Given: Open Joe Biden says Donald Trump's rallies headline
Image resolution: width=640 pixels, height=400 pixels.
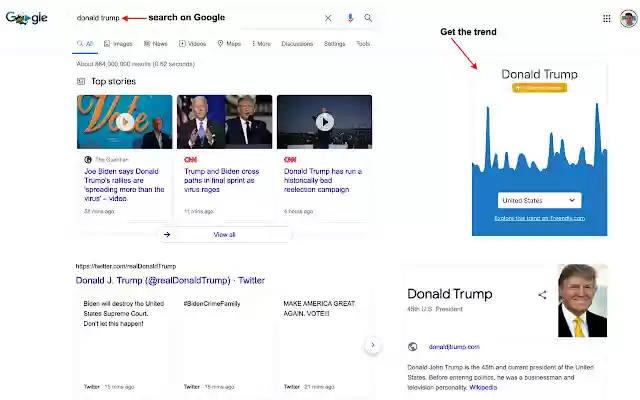Looking at the screenshot, I should click(x=124, y=185).
